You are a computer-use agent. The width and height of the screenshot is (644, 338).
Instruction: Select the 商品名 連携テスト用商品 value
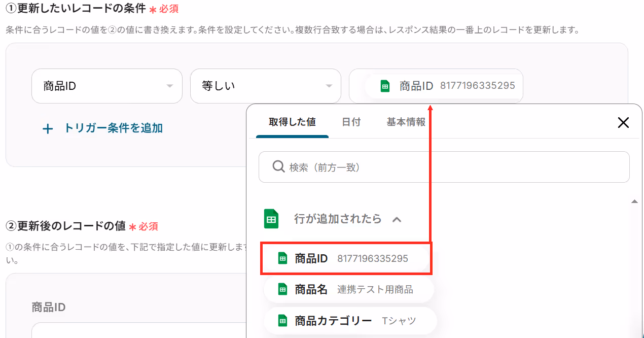click(x=349, y=289)
